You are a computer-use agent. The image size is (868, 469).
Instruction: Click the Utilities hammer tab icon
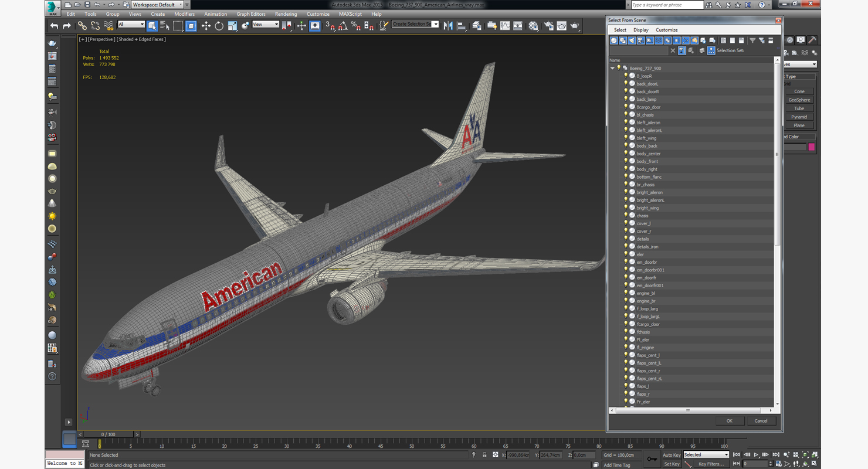click(812, 40)
